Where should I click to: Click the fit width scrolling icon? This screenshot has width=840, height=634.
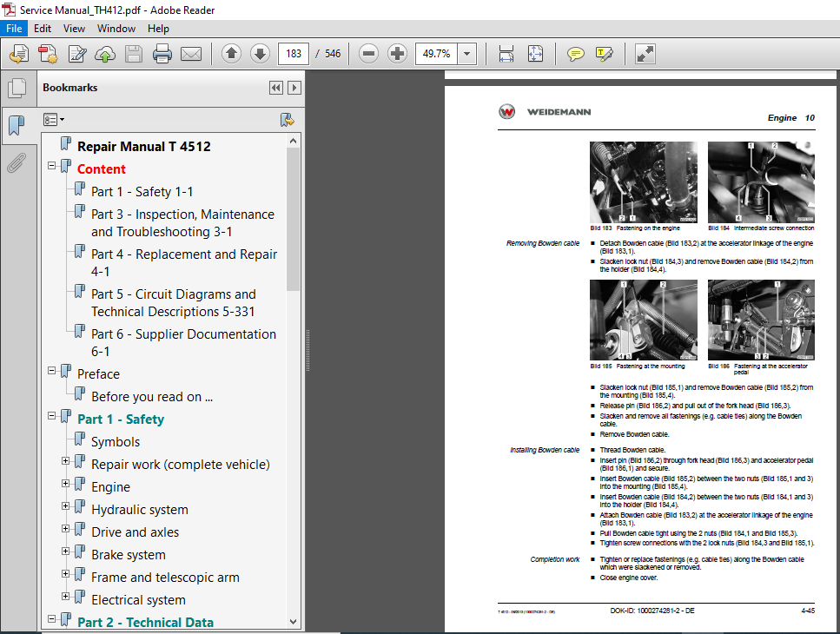coord(506,54)
